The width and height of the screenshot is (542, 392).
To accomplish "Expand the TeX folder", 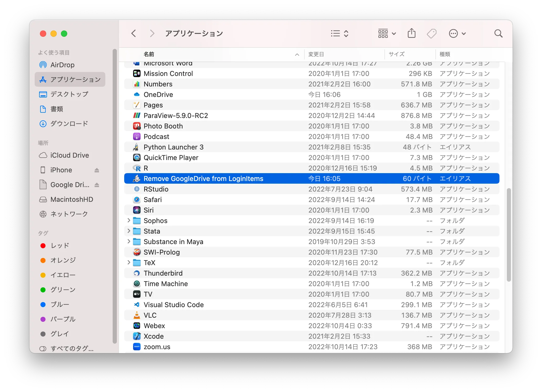I will (129, 262).
